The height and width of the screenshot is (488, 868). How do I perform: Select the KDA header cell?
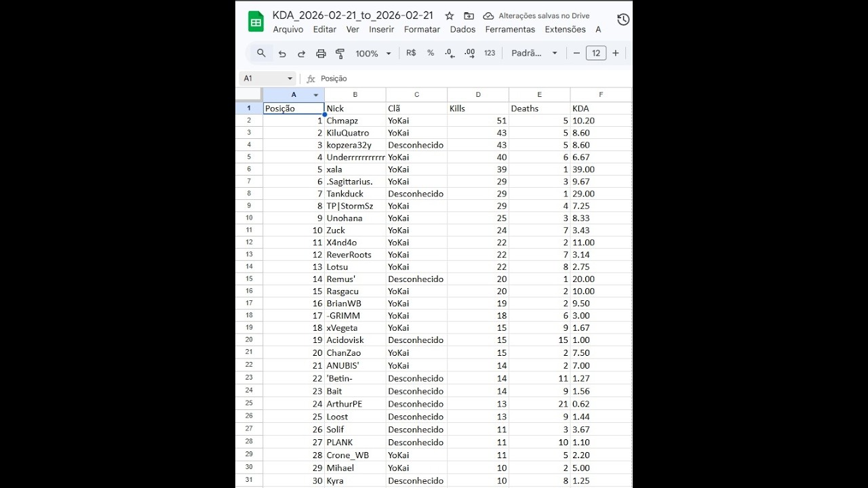pos(601,108)
